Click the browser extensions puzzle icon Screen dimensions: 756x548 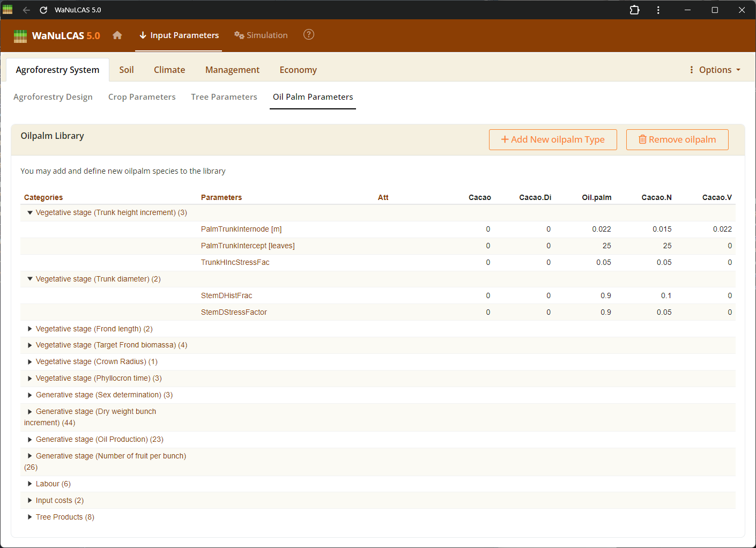(634, 10)
